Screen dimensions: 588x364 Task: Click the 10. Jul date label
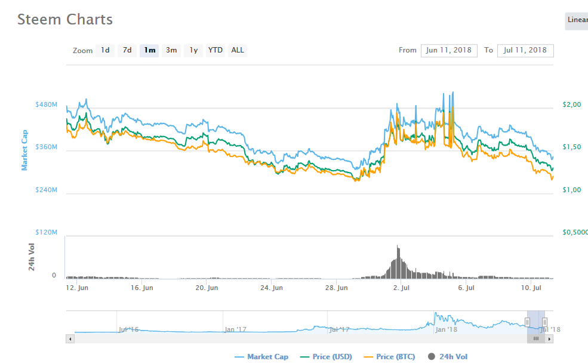coord(531,288)
